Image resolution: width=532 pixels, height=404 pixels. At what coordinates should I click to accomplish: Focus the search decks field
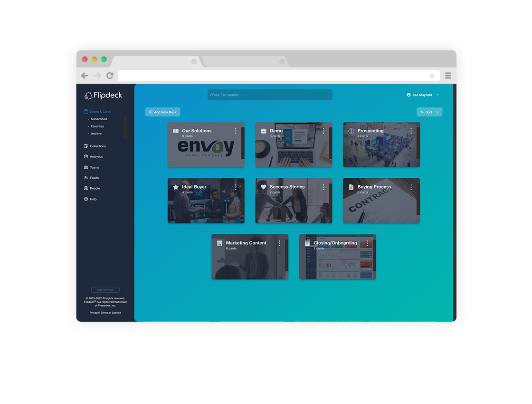click(270, 95)
